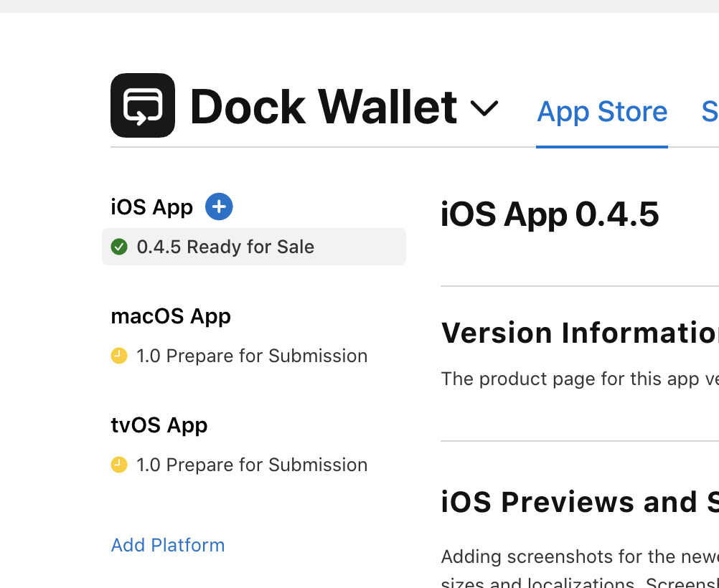This screenshot has height=588, width=719.
Task: Click the Add Platform link
Action: [x=168, y=546]
